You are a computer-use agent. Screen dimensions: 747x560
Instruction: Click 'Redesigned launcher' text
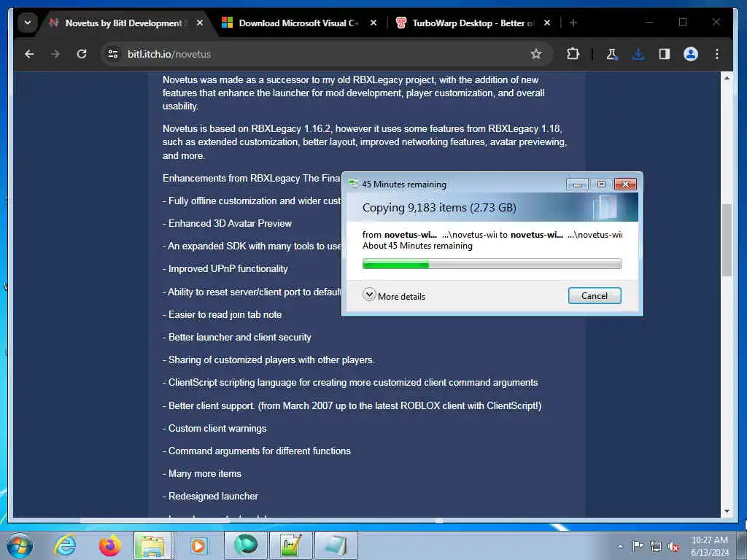(214, 496)
